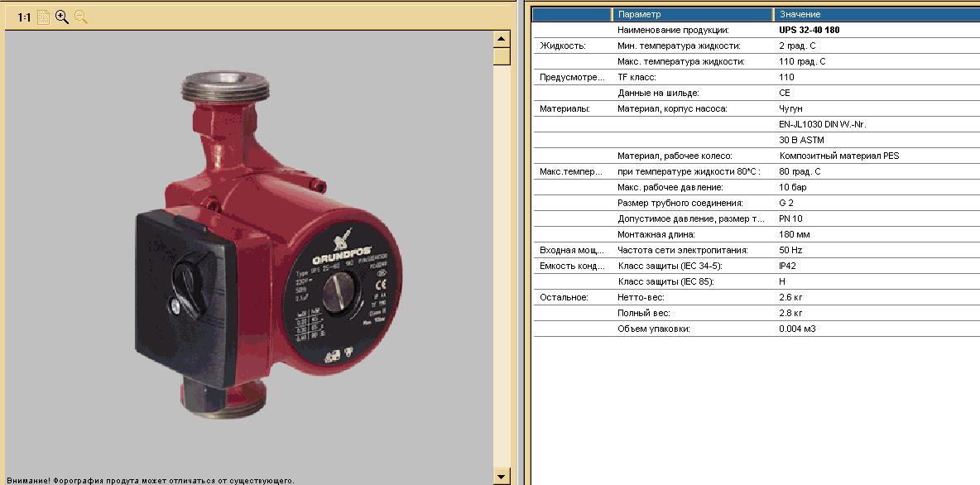Set image view to 1:1 scale
Screen dimensions: 980x485
[x=24, y=17]
